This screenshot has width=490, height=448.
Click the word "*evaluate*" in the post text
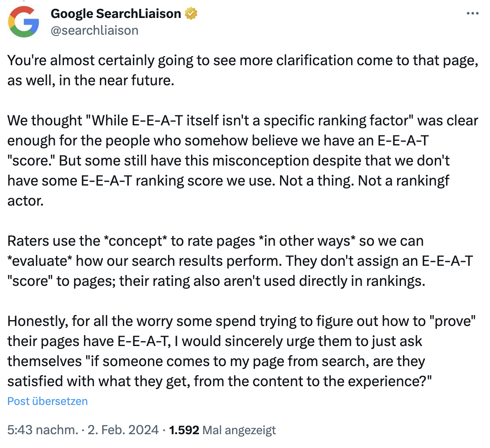(41, 261)
